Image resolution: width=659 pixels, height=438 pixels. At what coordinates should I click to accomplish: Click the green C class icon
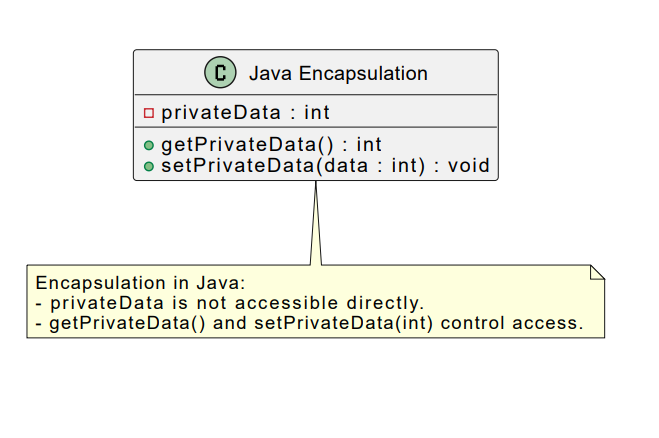(220, 73)
